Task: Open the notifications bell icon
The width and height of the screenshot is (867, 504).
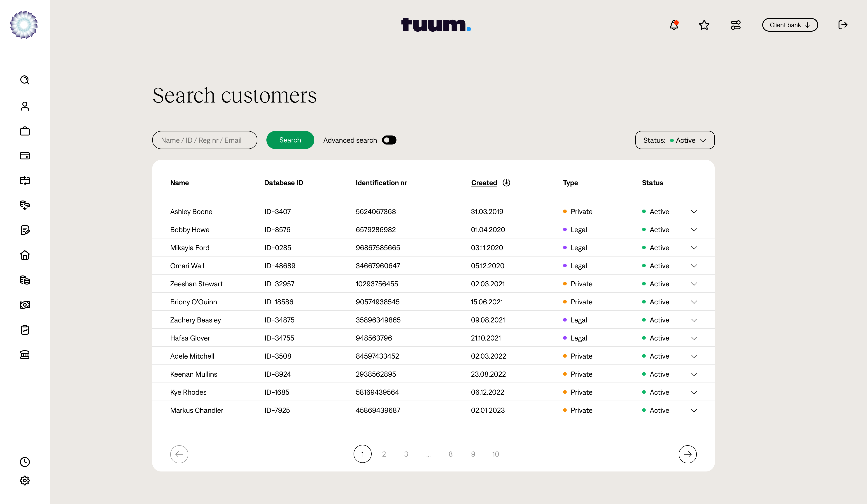Action: tap(674, 25)
